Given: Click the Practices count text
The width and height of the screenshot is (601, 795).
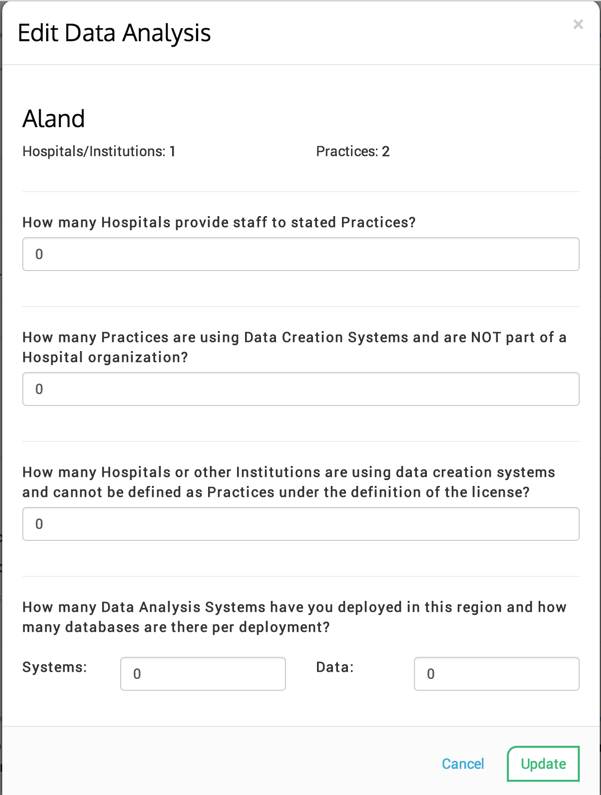Looking at the screenshot, I should click(x=353, y=152).
